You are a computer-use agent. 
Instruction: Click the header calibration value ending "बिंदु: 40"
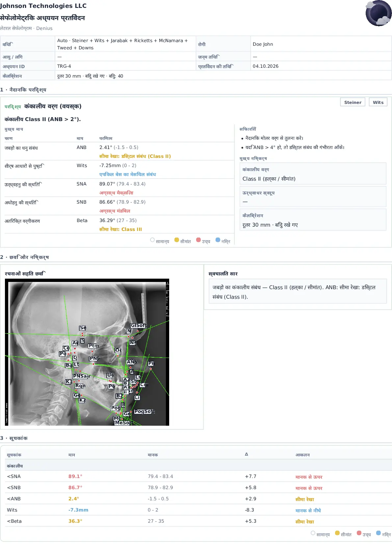click(90, 76)
